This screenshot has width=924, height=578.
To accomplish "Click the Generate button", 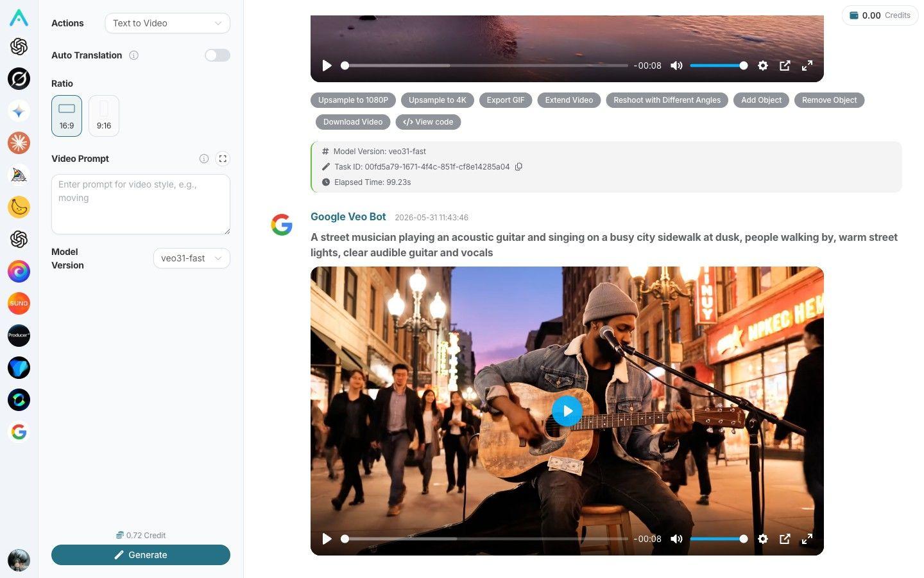I will point(141,555).
